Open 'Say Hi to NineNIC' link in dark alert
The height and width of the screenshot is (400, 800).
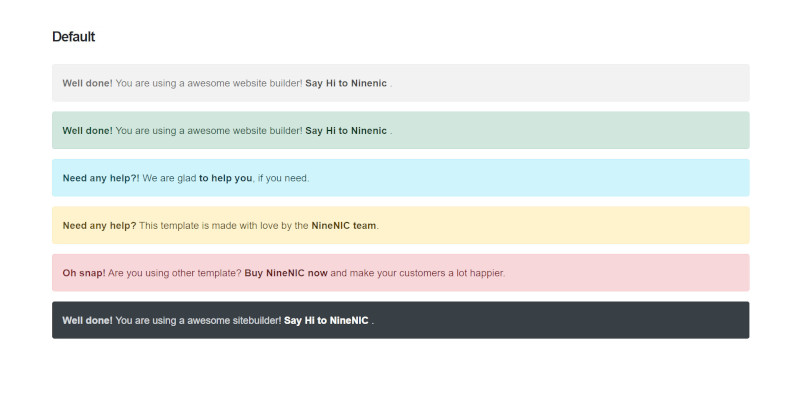(326, 320)
